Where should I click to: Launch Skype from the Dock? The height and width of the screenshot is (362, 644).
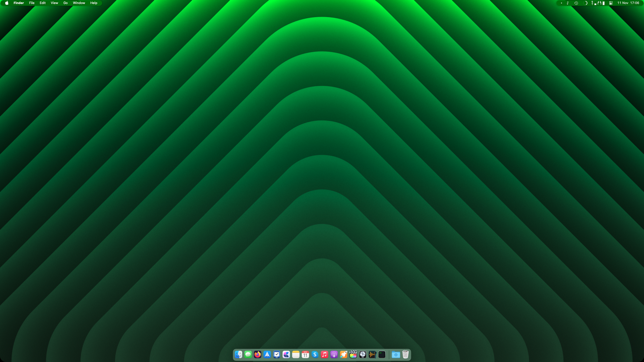315,354
